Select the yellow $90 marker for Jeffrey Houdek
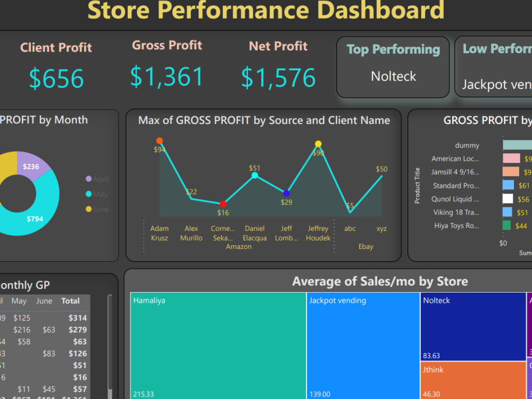 point(318,143)
